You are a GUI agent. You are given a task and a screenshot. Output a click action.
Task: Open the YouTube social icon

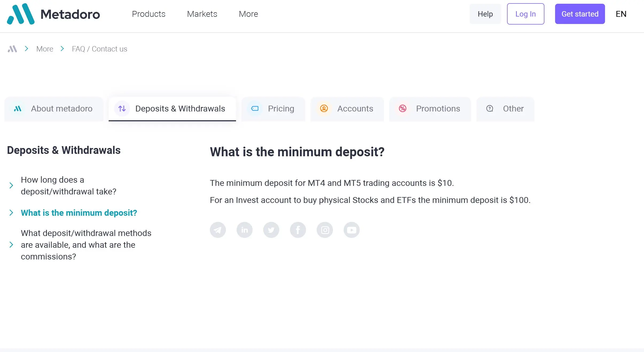[x=352, y=230]
